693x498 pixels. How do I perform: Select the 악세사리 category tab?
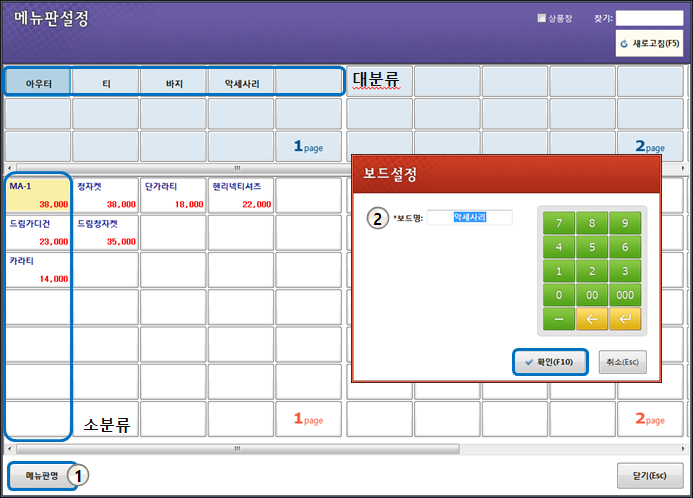(241, 82)
